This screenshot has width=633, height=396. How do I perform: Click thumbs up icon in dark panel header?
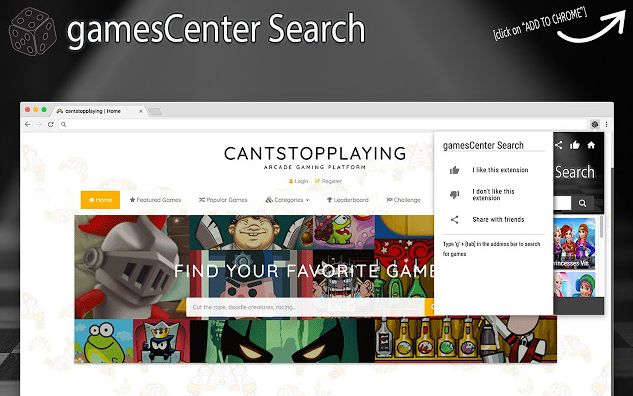click(575, 145)
